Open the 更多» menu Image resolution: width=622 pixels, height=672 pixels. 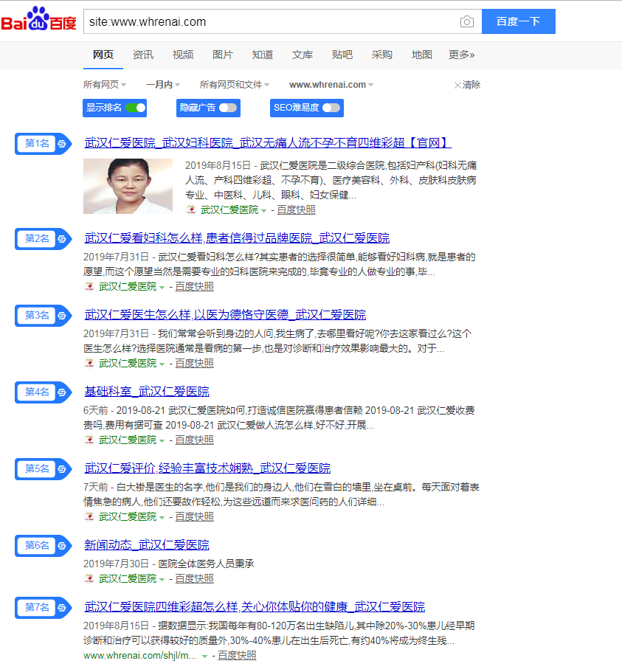tap(461, 55)
